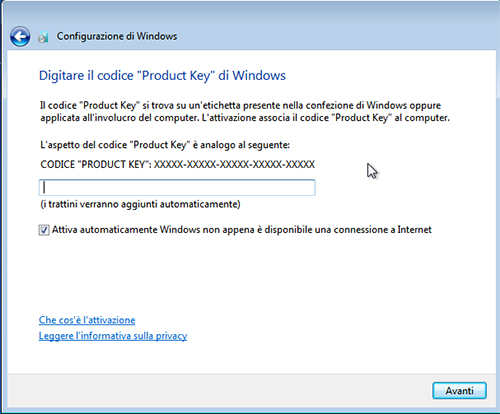This screenshot has height=414, width=500.
Task: Click the "Configurazione di Windows" window title
Action: click(x=117, y=36)
